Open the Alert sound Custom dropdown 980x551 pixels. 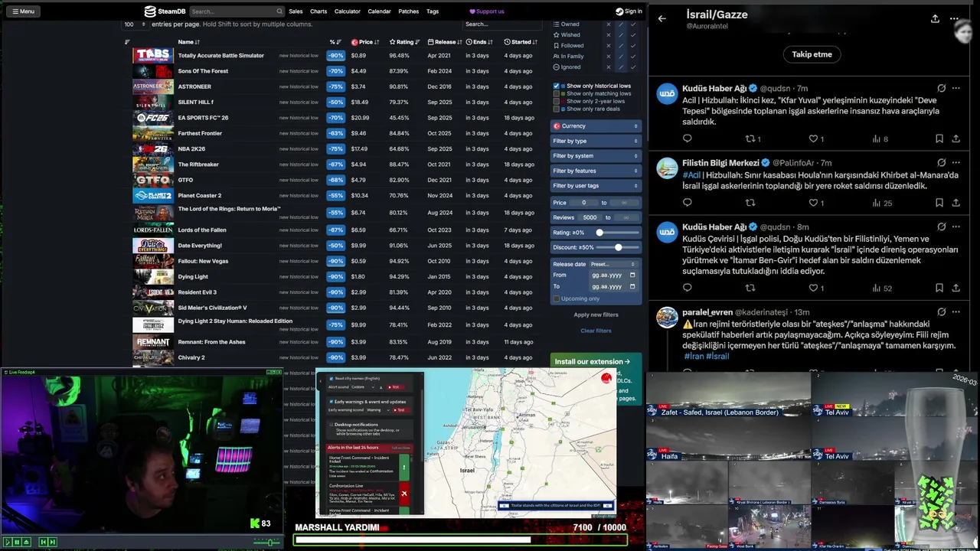pos(364,387)
